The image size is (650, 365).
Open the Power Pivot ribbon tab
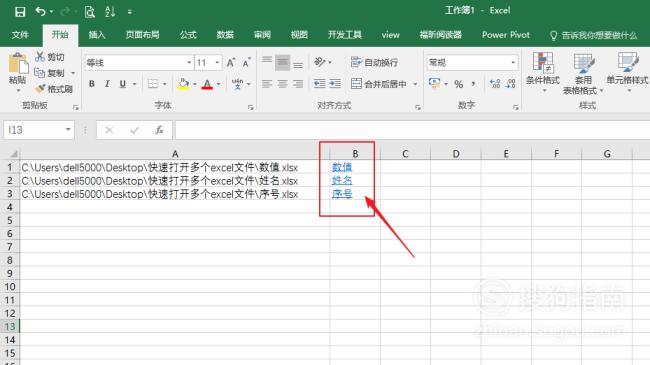tap(506, 35)
